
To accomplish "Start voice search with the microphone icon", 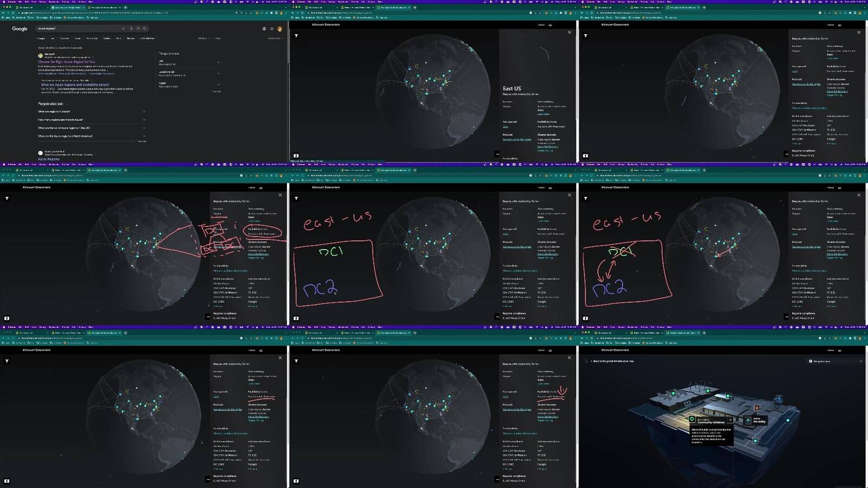I will [131, 28].
